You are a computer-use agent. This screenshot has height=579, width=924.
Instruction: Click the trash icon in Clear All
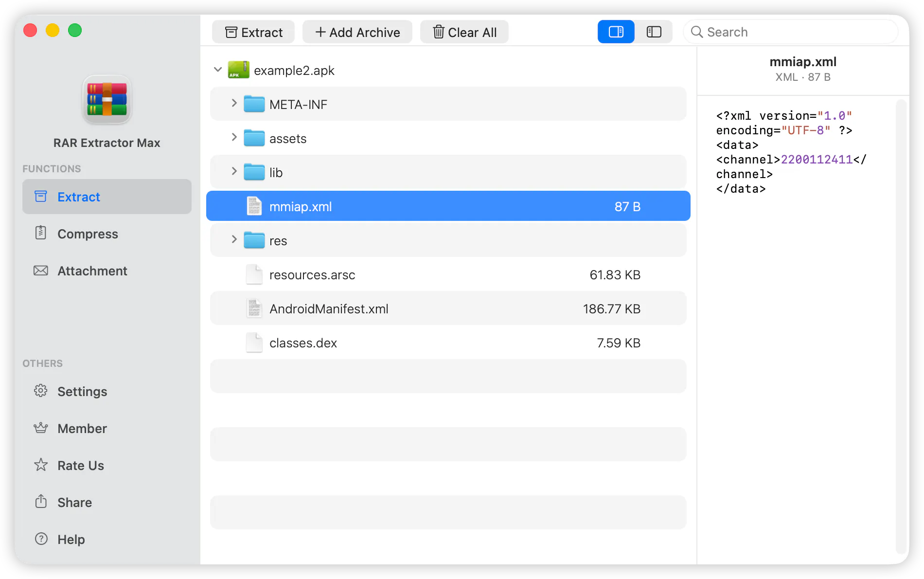pos(439,32)
